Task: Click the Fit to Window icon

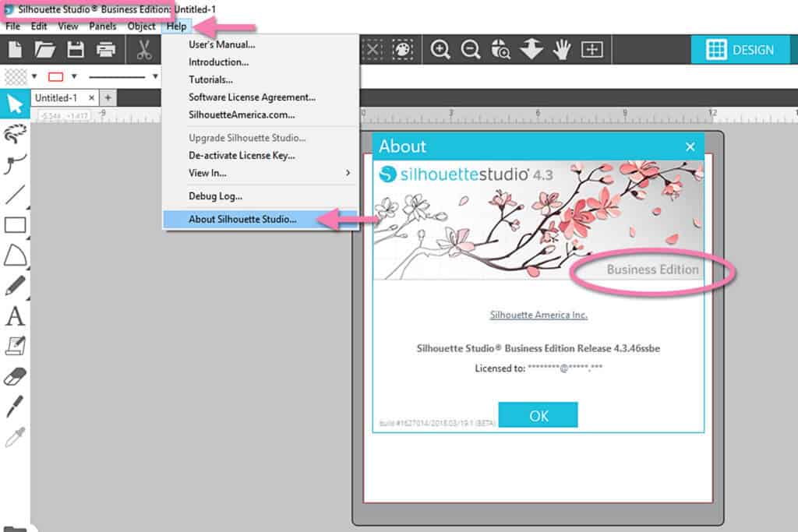Action: point(592,49)
